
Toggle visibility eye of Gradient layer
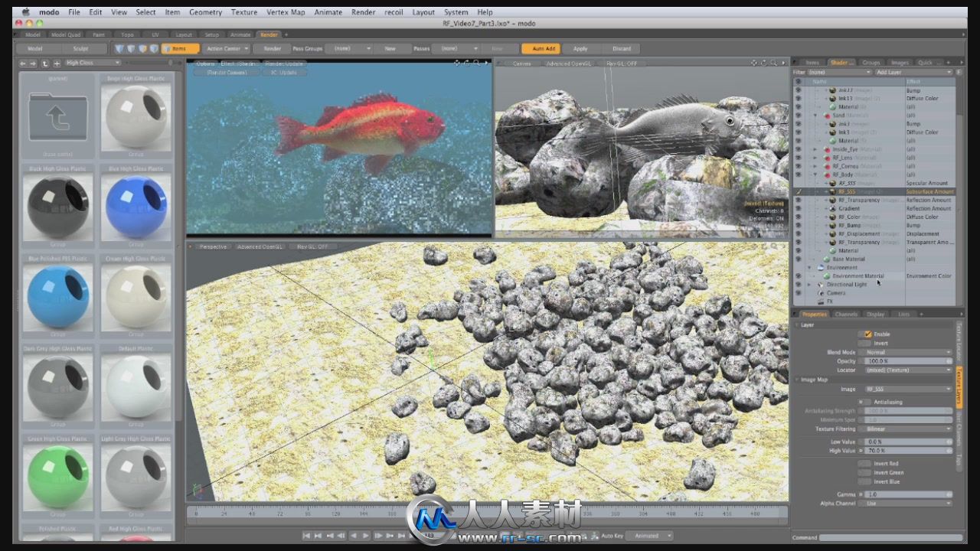pyautogui.click(x=798, y=208)
